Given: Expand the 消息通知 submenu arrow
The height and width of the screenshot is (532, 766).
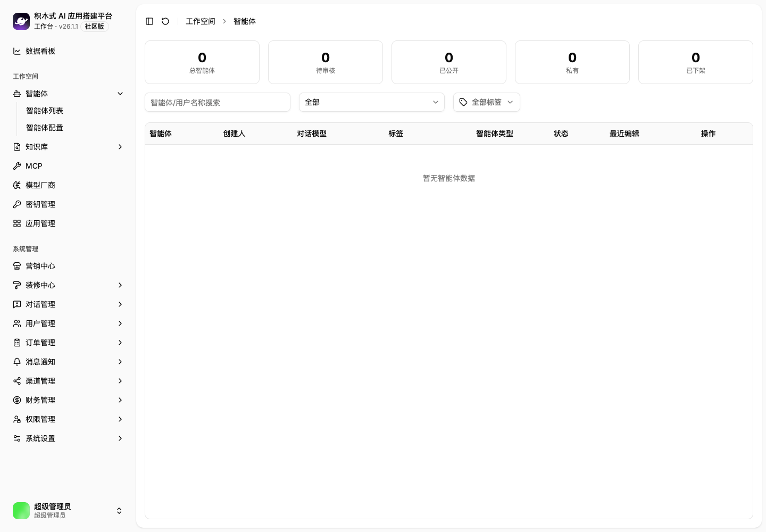Looking at the screenshot, I should (x=120, y=362).
